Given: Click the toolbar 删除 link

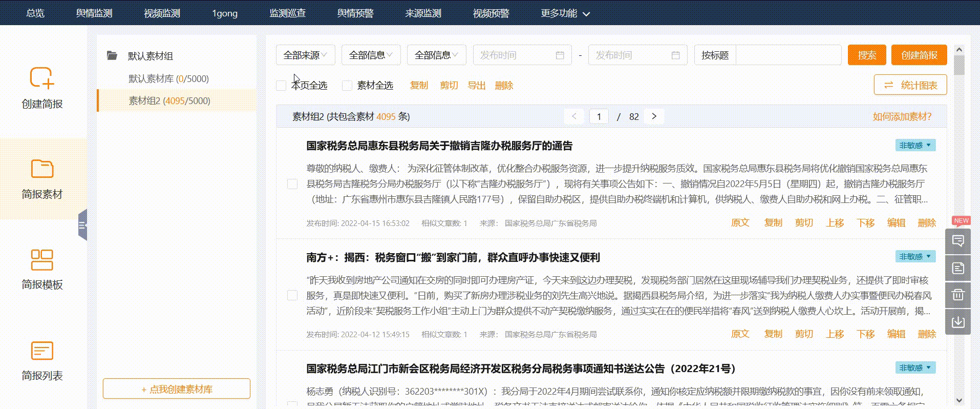Looking at the screenshot, I should coord(504,86).
